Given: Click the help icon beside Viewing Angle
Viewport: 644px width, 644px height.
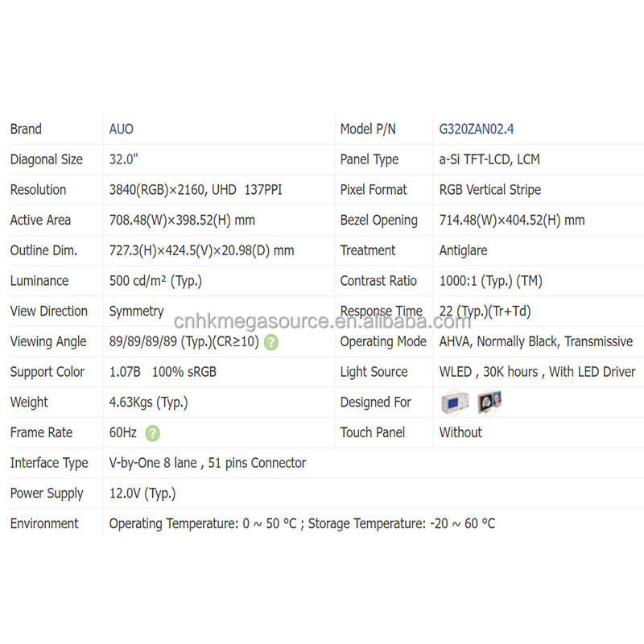Looking at the screenshot, I should tap(271, 342).
